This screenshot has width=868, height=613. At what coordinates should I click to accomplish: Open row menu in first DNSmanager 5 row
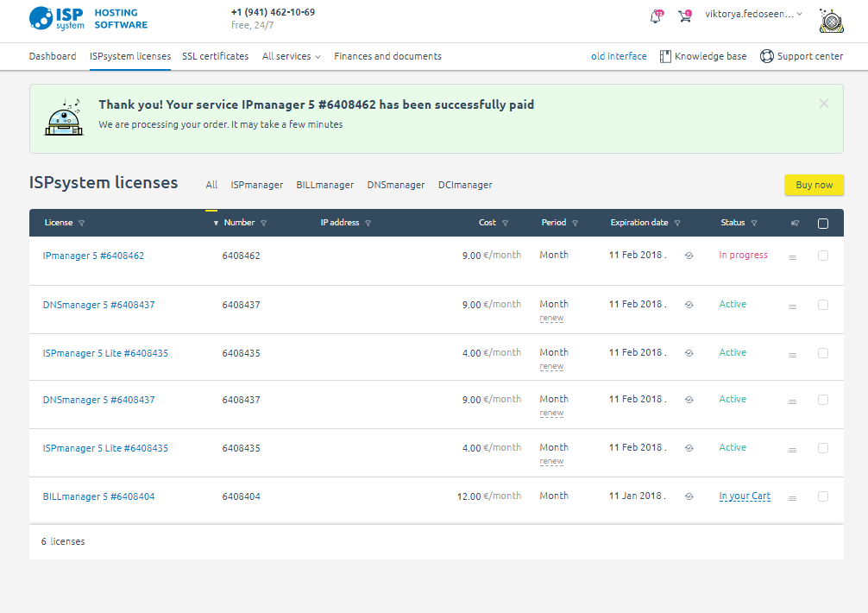(x=792, y=306)
